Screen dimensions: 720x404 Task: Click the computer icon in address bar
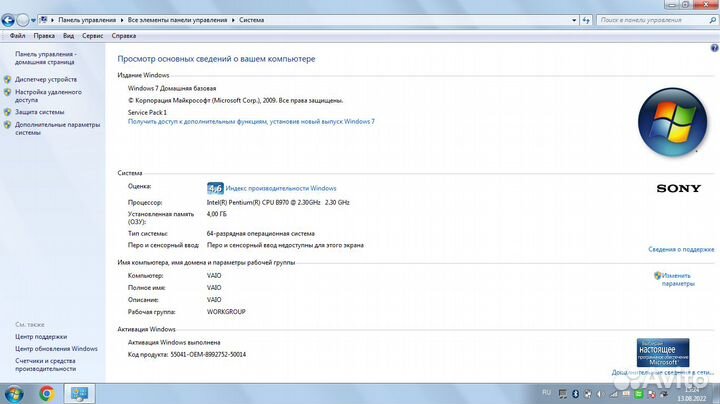click(43, 20)
